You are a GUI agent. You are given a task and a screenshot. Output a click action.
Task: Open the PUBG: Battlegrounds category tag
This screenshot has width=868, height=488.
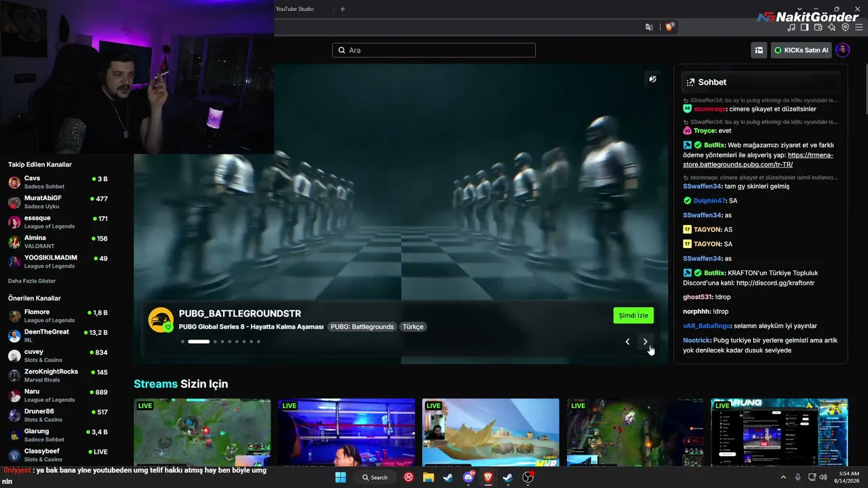pos(362,327)
